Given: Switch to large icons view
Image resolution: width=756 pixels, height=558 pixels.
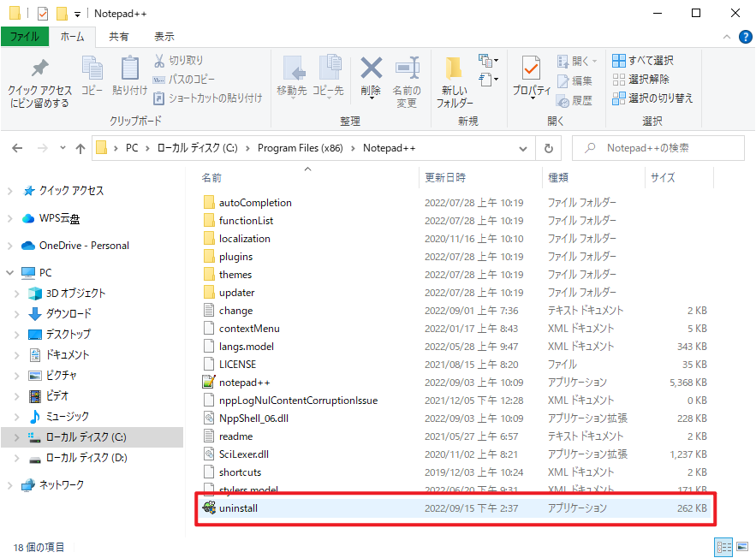Looking at the screenshot, I should 742,547.
